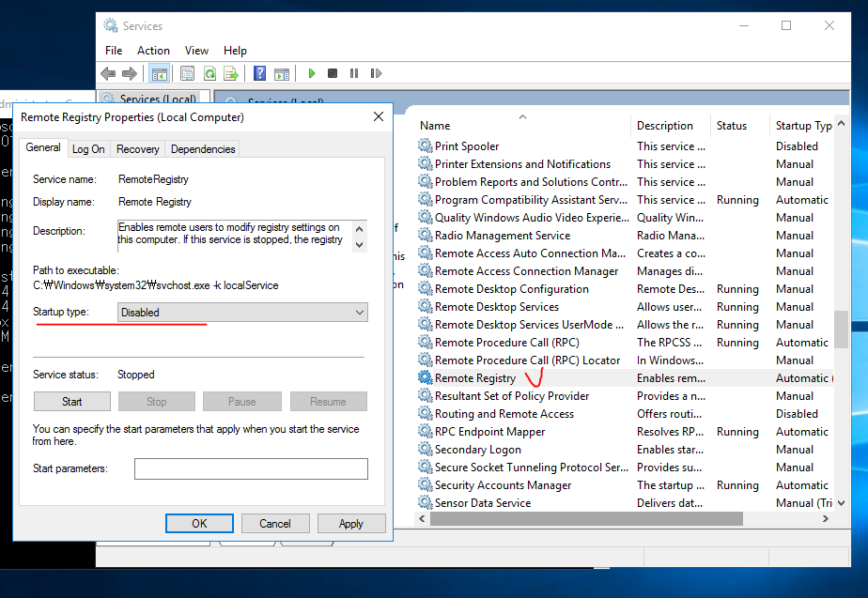868x598 pixels.
Task: Select the General tab
Action: (43, 147)
